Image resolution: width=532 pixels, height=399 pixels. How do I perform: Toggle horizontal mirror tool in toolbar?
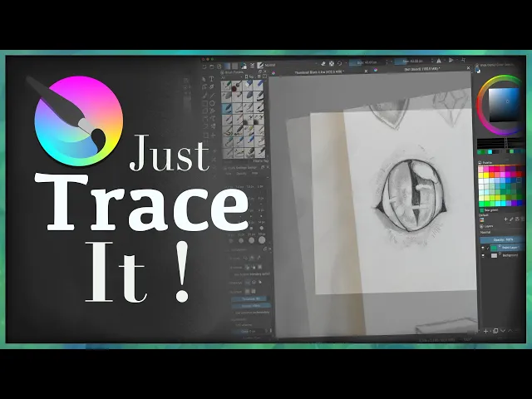[x=439, y=61]
